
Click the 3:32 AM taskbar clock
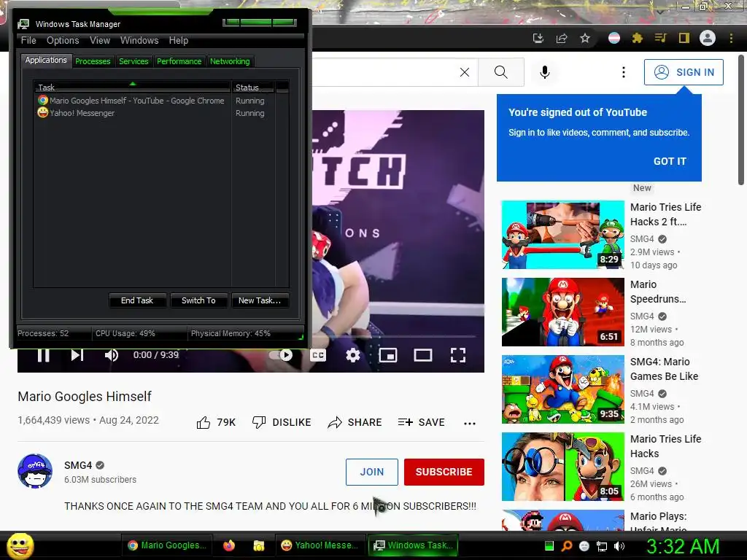683,547
